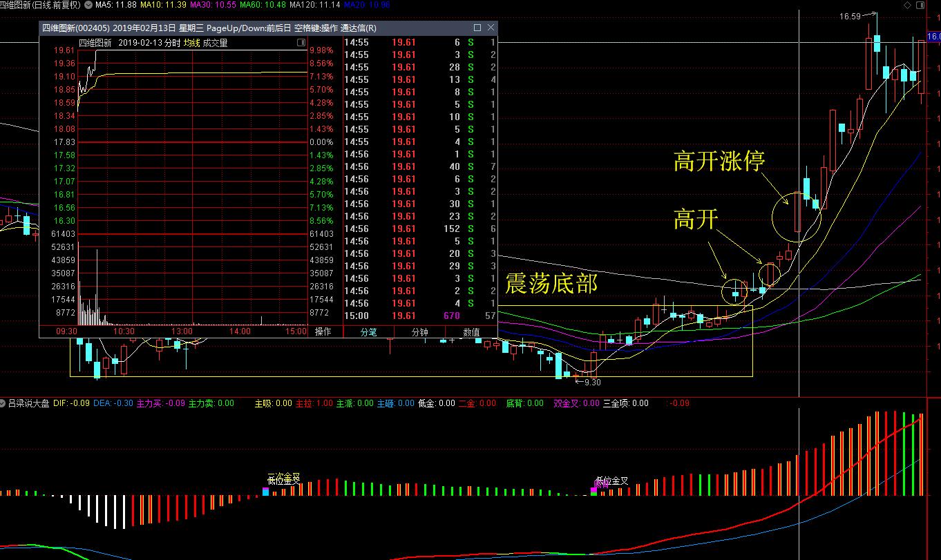Open the MA indicator dropdown beside 四维图新(日线.前复权)
This screenshot has width=941, height=560.
(88, 4)
